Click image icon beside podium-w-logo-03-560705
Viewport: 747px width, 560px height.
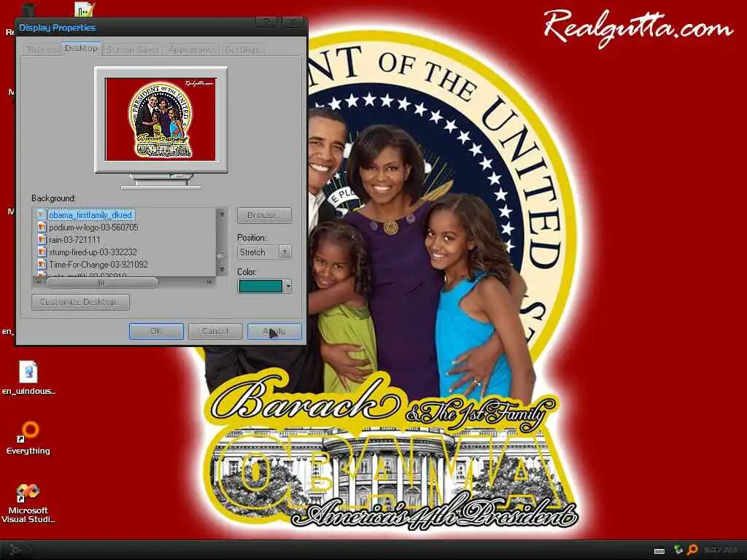coord(42,227)
